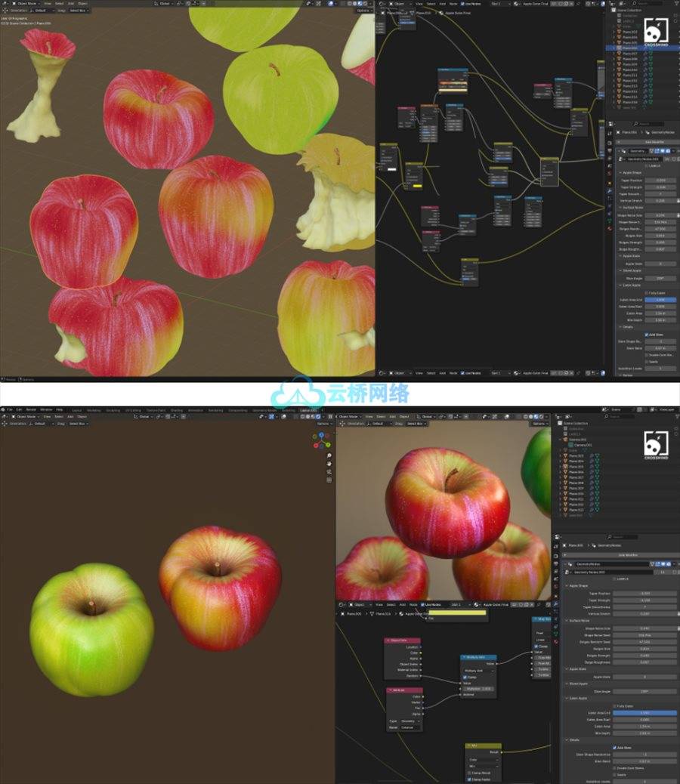Click the pan hand icon in lower viewport
680x784 pixels.
point(329,464)
